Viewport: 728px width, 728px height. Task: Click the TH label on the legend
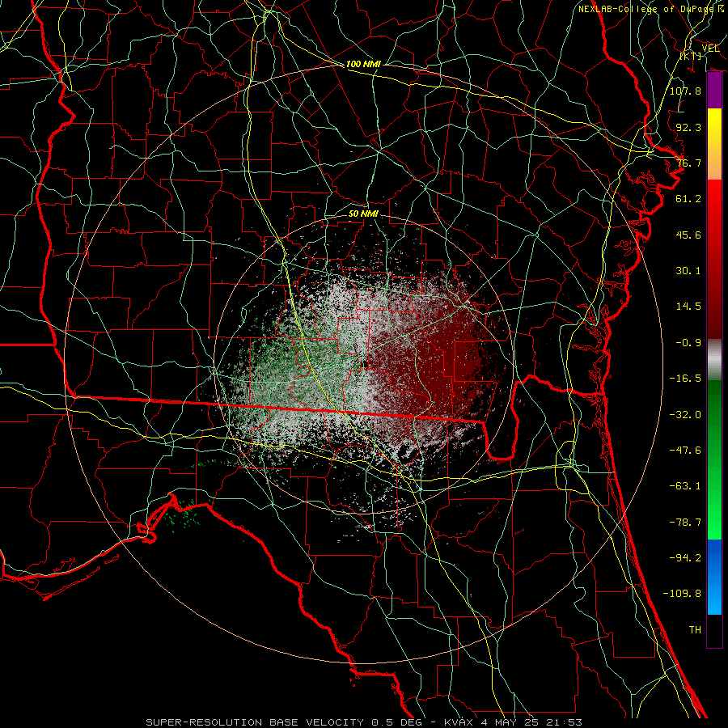[695, 629]
